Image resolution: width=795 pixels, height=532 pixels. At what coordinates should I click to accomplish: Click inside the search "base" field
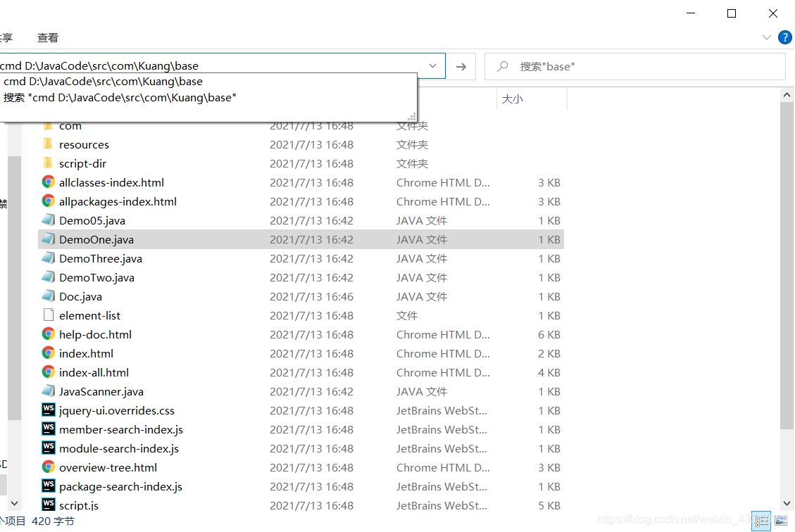click(634, 65)
